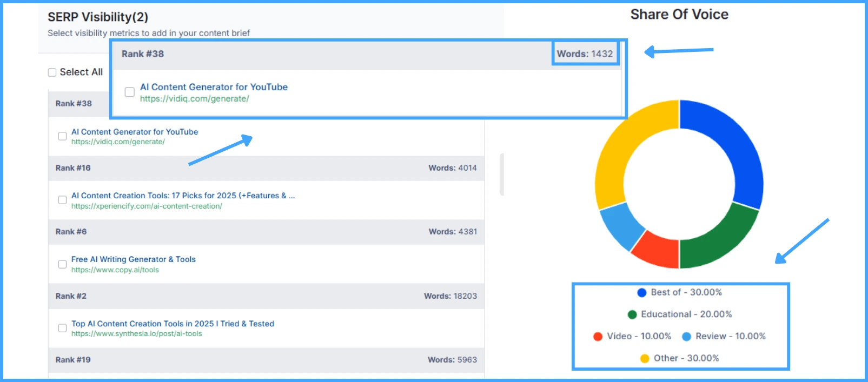Click the yellow Other legend dot
The height and width of the screenshot is (382, 868).
(x=644, y=358)
